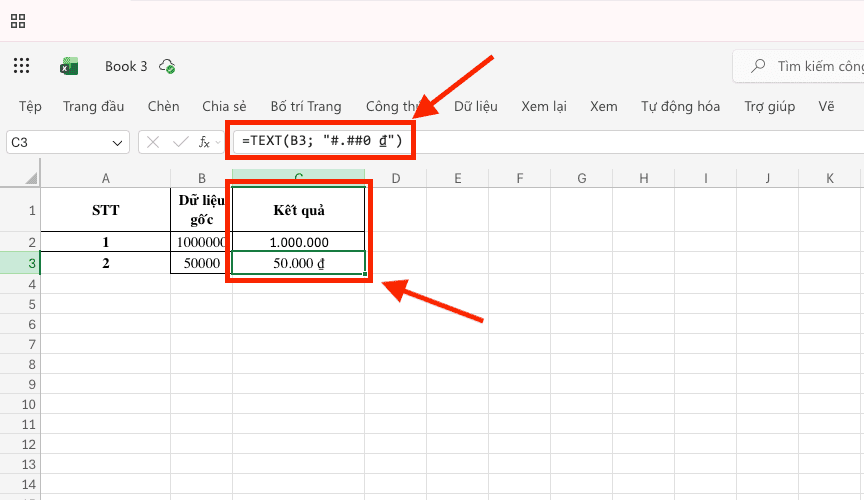Select row 3 header

20,263
